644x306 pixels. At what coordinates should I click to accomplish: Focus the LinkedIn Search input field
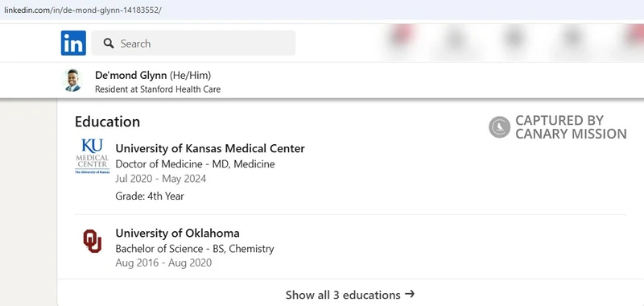193,43
